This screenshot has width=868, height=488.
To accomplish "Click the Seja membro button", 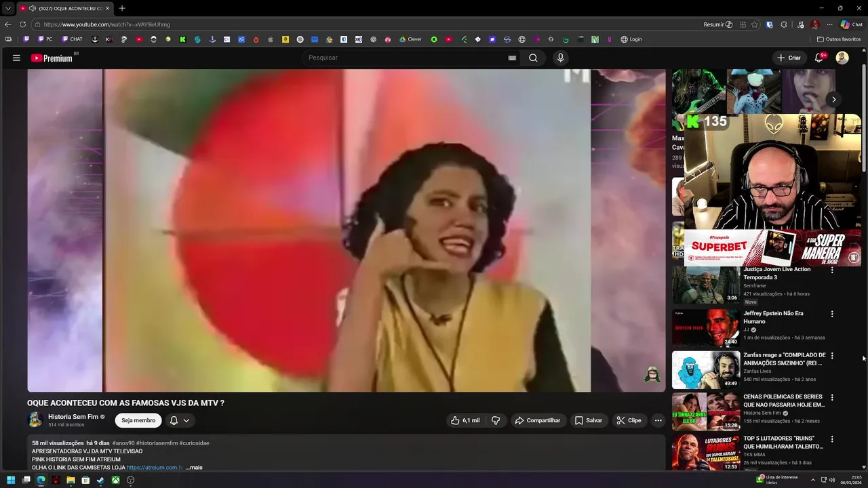I will pyautogui.click(x=138, y=420).
